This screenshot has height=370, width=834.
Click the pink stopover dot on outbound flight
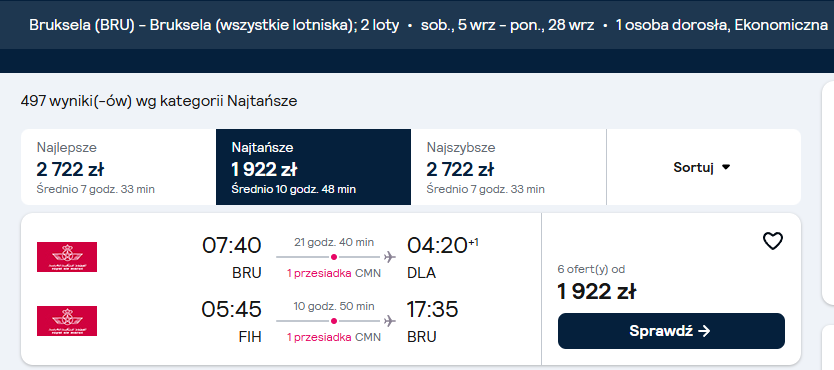[x=333, y=257]
